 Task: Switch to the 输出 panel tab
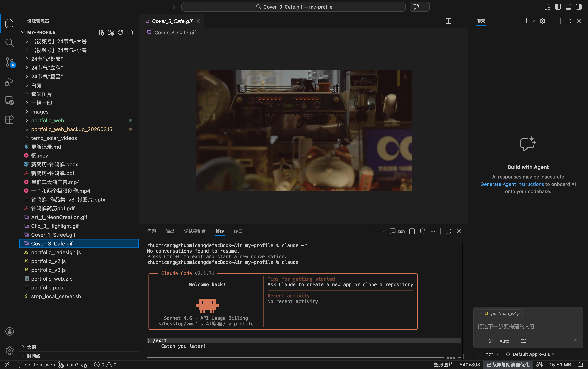coord(170,231)
